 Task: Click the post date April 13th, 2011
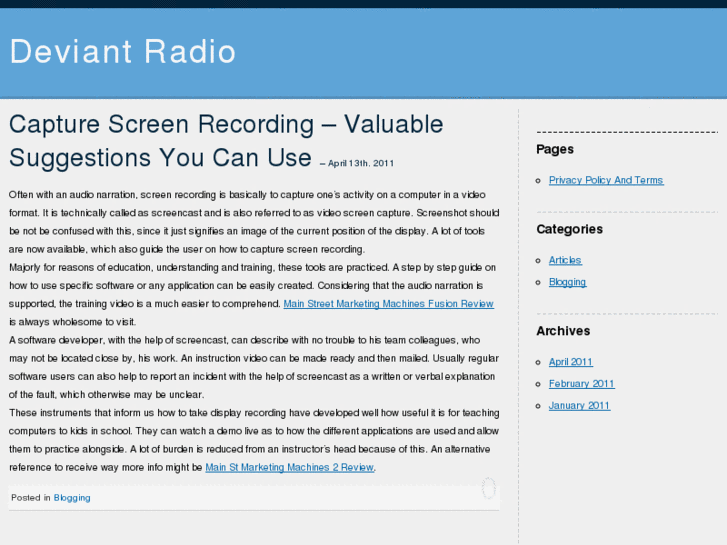[361, 163]
